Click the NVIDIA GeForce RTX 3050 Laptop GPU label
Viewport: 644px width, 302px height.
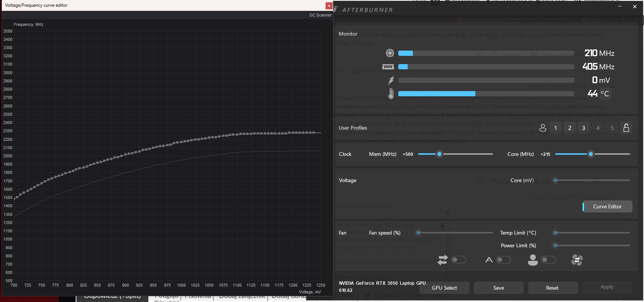tap(383, 283)
